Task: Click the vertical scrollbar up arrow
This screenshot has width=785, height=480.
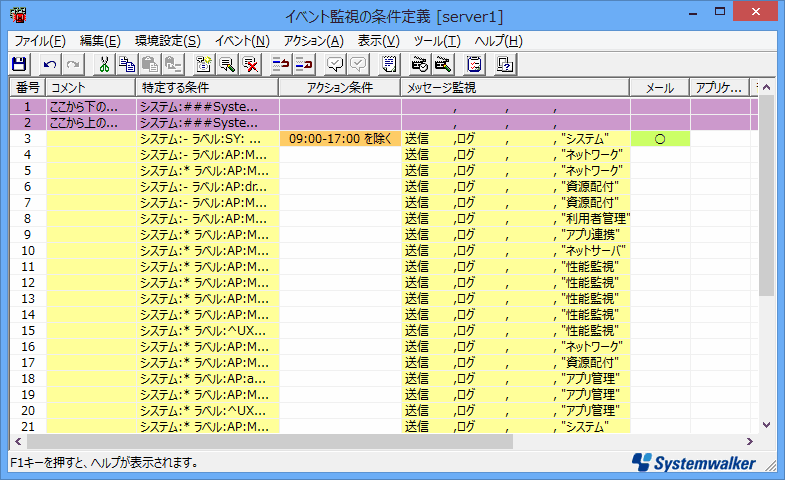Action: coord(766,87)
